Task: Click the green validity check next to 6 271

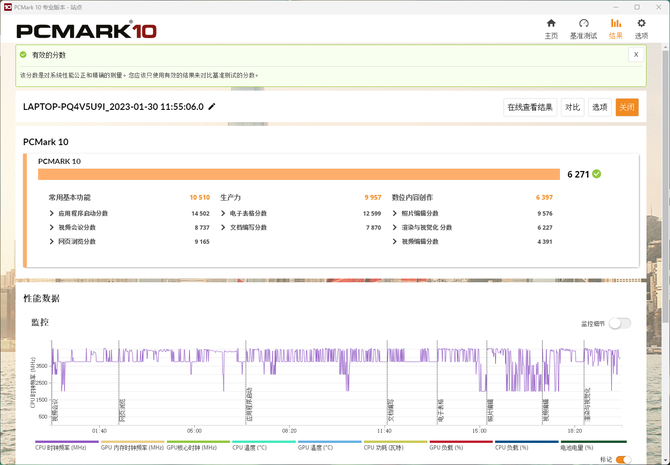Action: click(x=597, y=174)
